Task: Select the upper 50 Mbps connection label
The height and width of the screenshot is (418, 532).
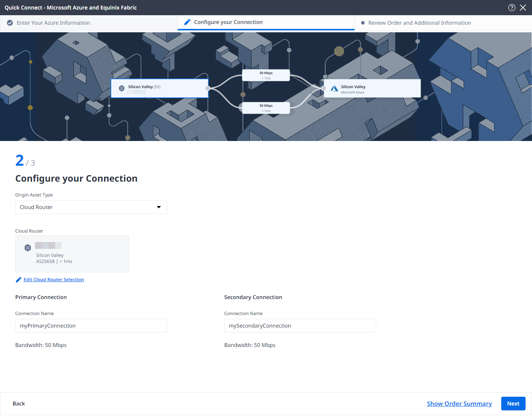Action: pos(266,75)
